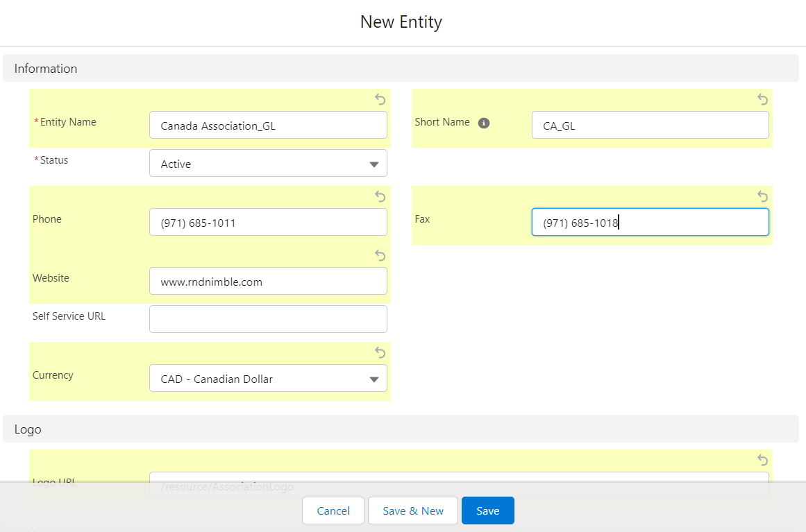
Task: Click the empty Self Service URL field
Action: 268,319
